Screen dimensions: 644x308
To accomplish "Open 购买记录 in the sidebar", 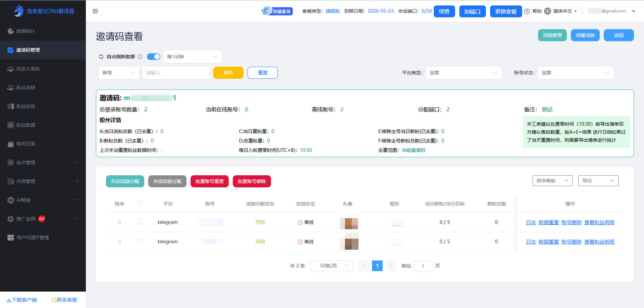I will 43,144.
